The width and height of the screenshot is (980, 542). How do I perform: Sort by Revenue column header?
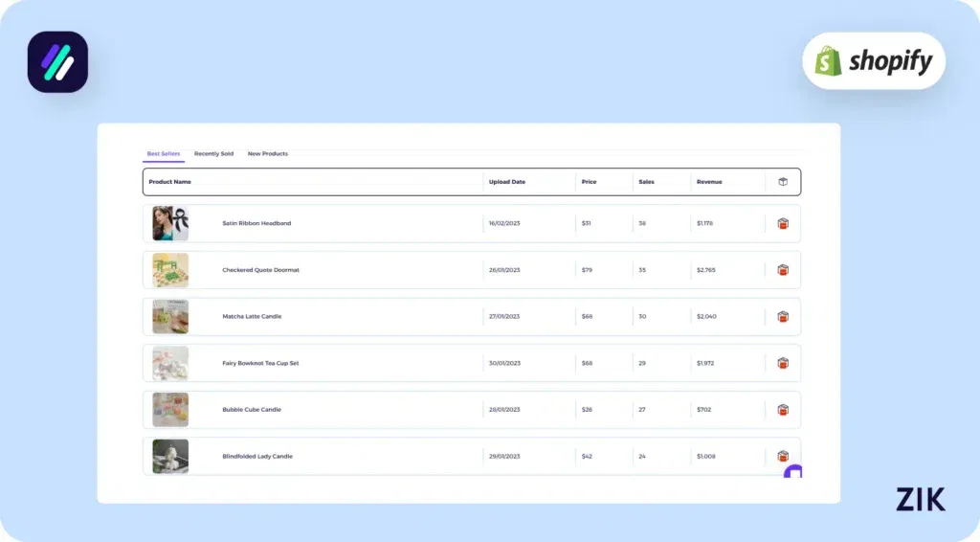pos(709,182)
